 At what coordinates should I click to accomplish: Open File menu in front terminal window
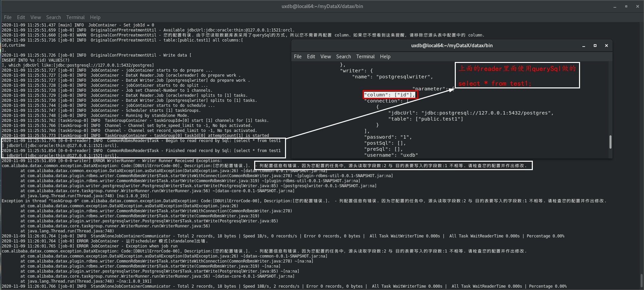(x=298, y=57)
